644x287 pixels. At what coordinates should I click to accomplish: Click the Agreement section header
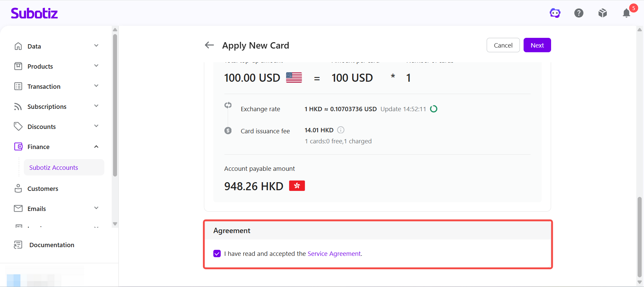[378, 231]
